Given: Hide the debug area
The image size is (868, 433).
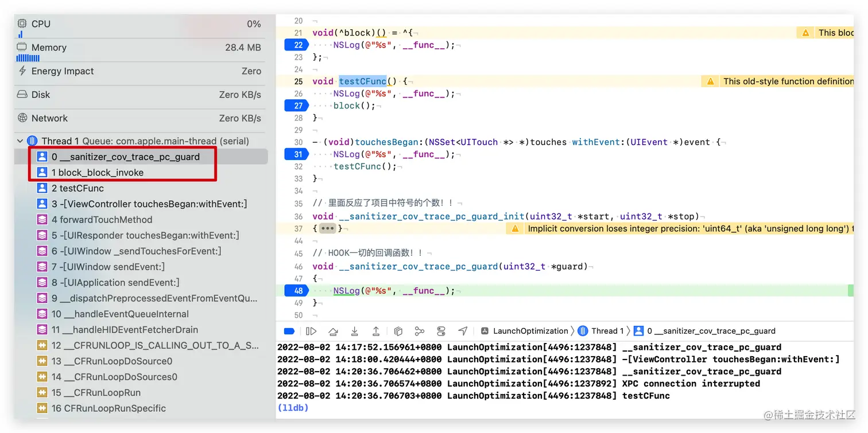Looking at the screenshot, I should 289,331.
